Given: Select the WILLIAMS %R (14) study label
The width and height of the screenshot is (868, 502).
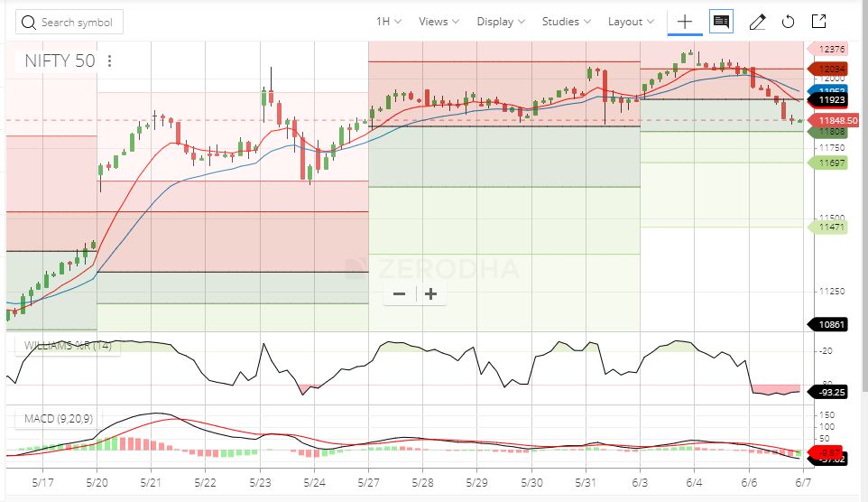Looking at the screenshot, I should tap(68, 346).
